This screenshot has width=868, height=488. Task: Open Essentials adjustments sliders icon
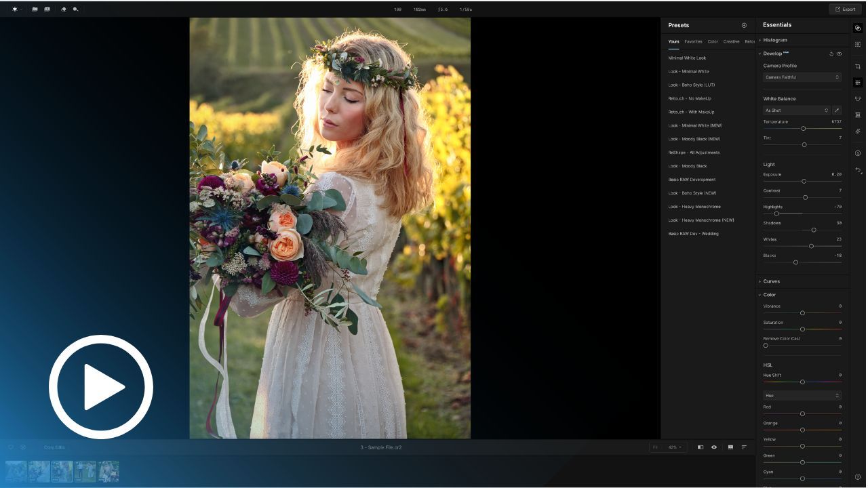click(x=858, y=83)
